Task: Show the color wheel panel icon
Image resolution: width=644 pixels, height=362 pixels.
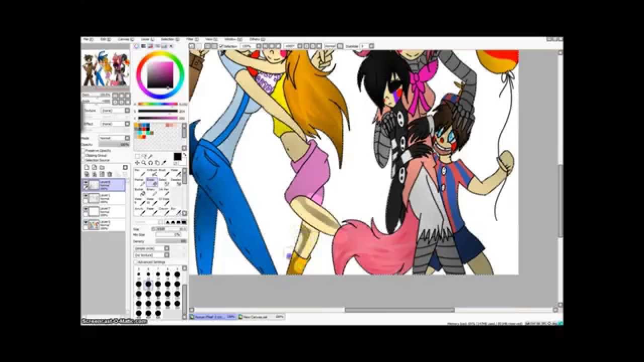Action: point(136,46)
